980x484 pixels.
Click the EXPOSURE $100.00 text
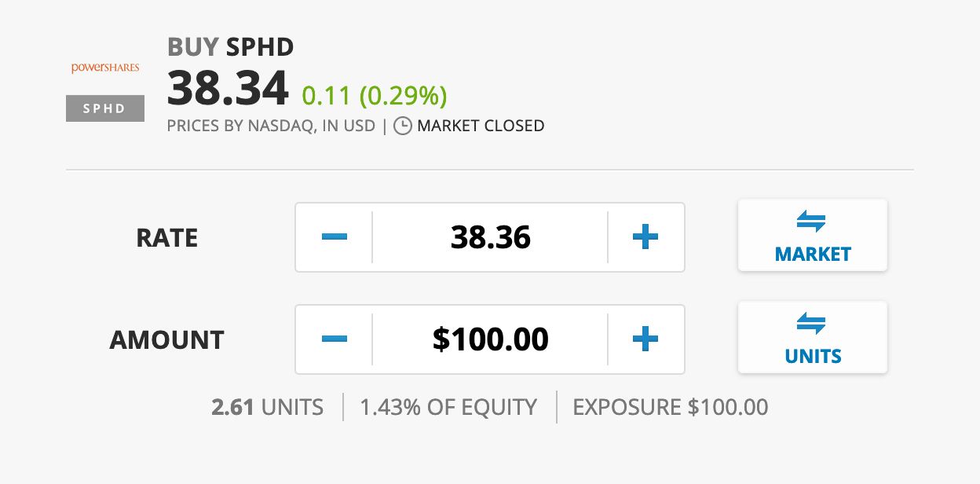671,407
